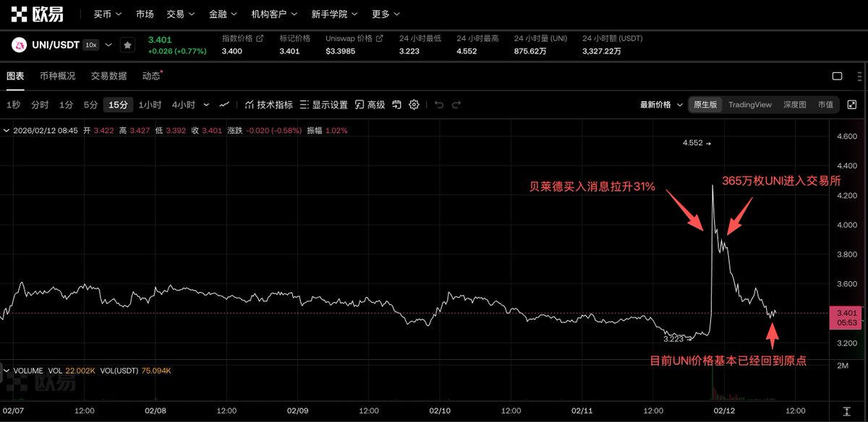Collapse the VOLUME indicator chevron
Viewport: 868px width, 422px height.
[7, 371]
